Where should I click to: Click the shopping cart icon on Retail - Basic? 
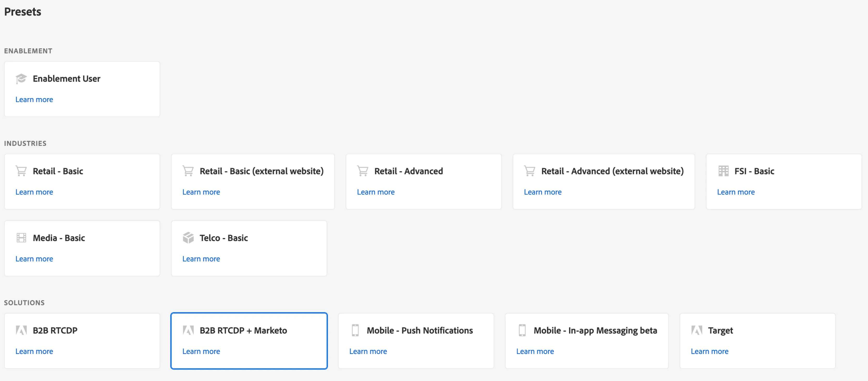(21, 171)
